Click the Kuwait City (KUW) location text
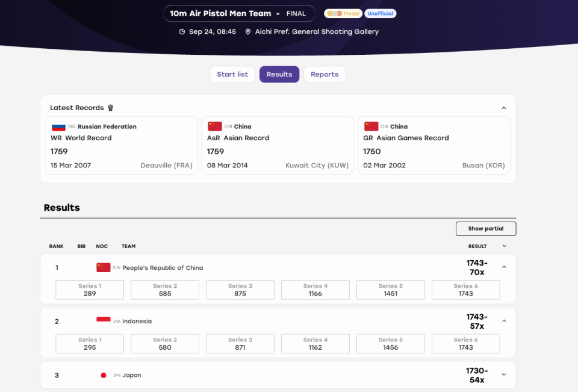 (x=317, y=166)
